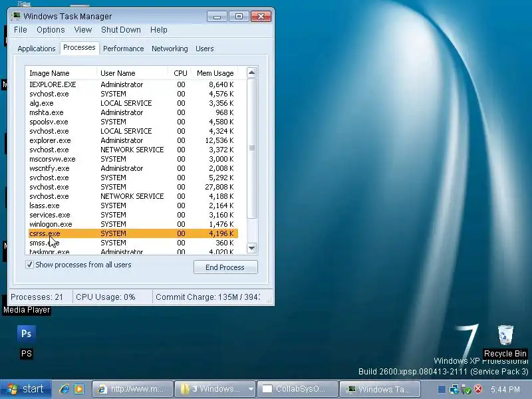Open the Shut Down menu
The height and width of the screenshot is (399, 532).
coord(121,30)
